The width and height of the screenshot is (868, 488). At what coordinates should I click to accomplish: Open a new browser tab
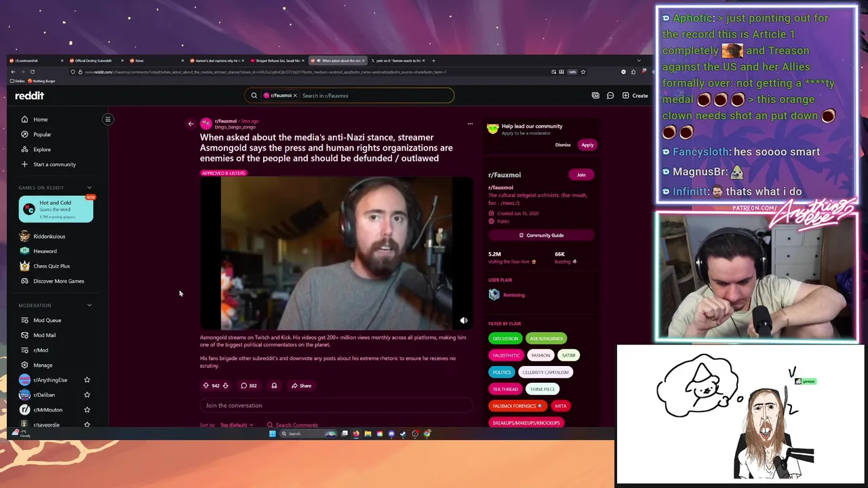pos(433,61)
